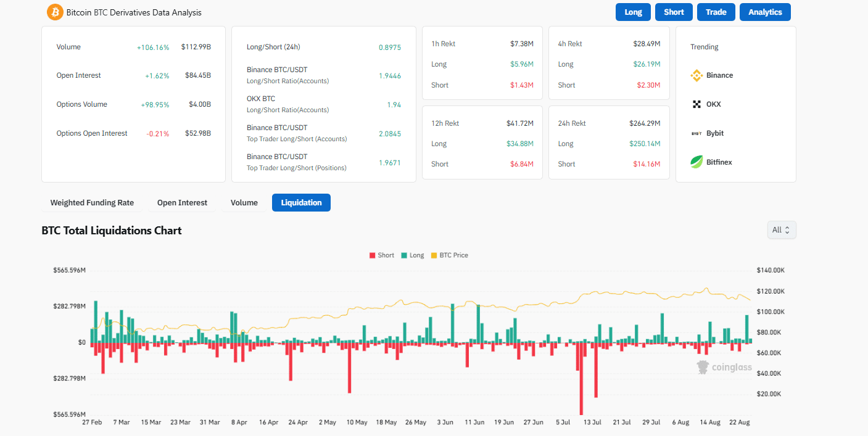Click the Bitfinex leaf logo
This screenshot has width=868, height=436.
pos(696,162)
